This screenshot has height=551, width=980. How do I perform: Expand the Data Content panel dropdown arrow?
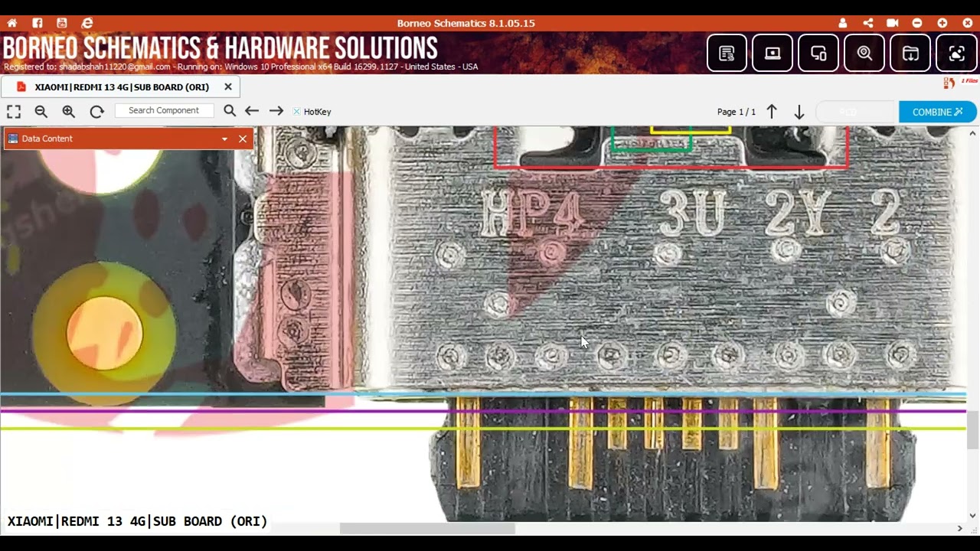coord(224,139)
